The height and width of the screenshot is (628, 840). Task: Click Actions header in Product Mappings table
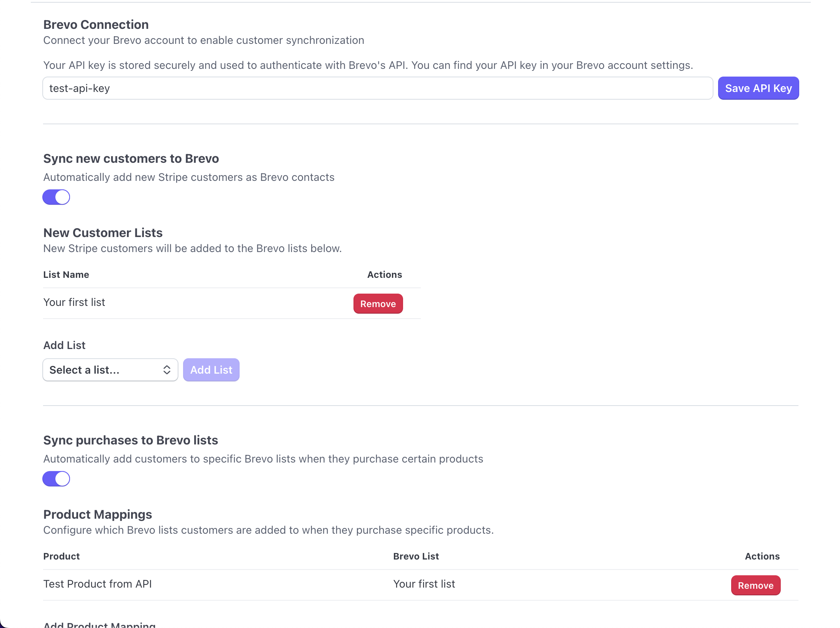pyautogui.click(x=762, y=556)
